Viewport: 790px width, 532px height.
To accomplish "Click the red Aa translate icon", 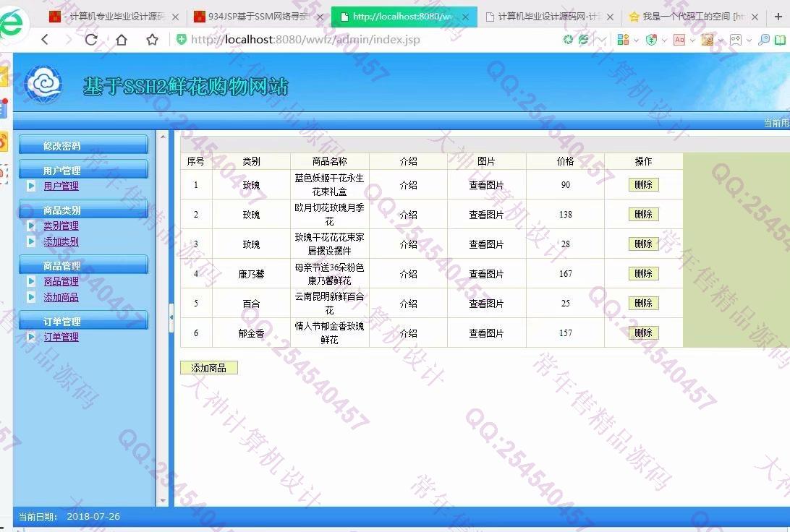I will click(x=679, y=39).
